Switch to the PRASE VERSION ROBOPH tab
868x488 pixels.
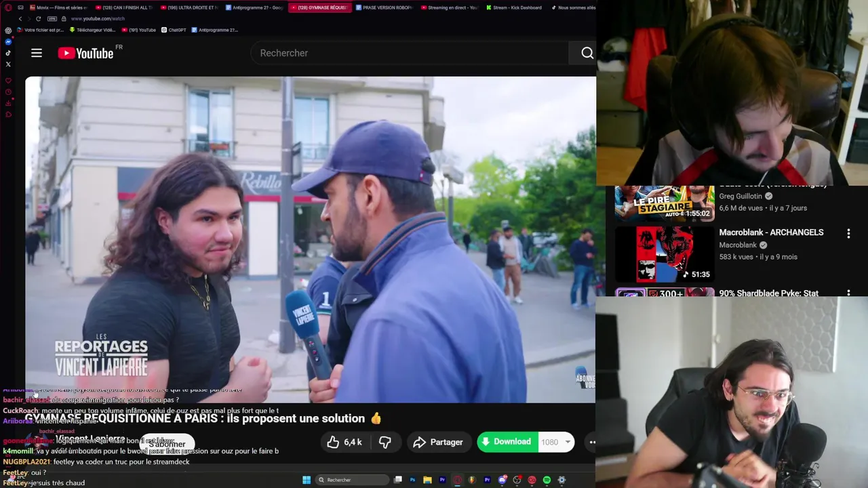click(x=386, y=7)
